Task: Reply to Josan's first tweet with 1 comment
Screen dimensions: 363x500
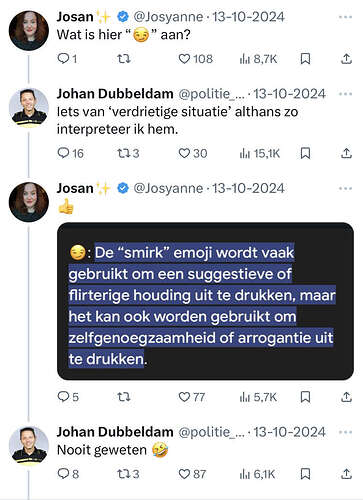Action: [x=67, y=59]
